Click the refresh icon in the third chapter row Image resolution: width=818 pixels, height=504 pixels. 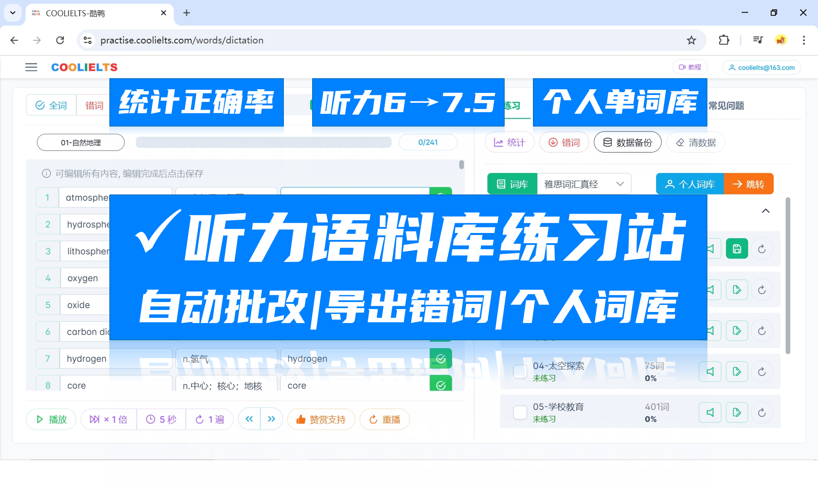pyautogui.click(x=762, y=330)
